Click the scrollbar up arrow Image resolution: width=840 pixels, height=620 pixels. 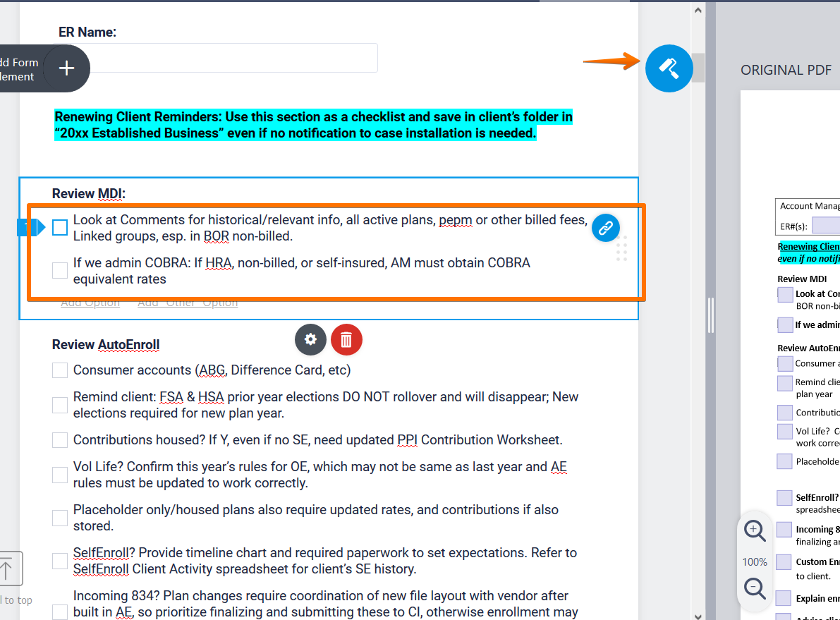click(698, 10)
